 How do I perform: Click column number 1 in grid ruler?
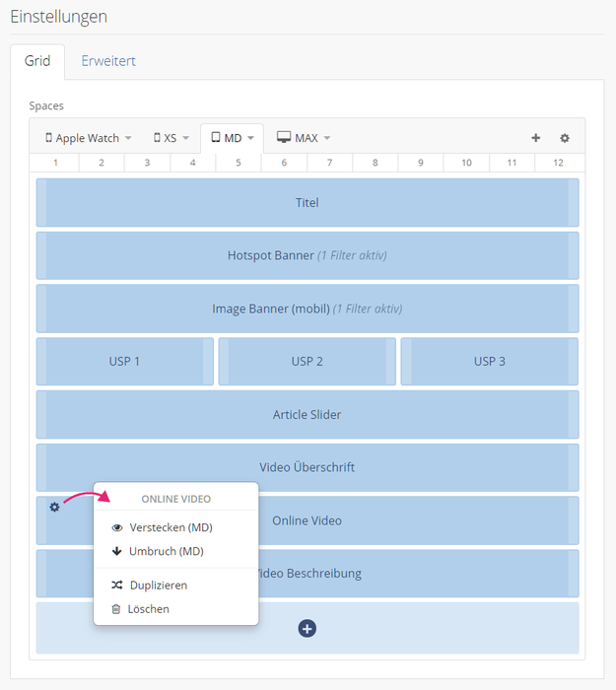click(55, 163)
